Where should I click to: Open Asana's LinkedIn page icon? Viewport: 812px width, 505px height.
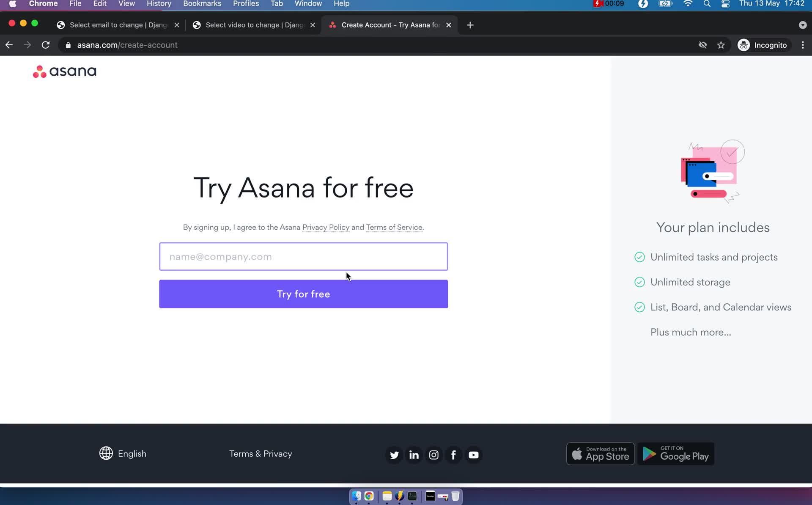(414, 455)
